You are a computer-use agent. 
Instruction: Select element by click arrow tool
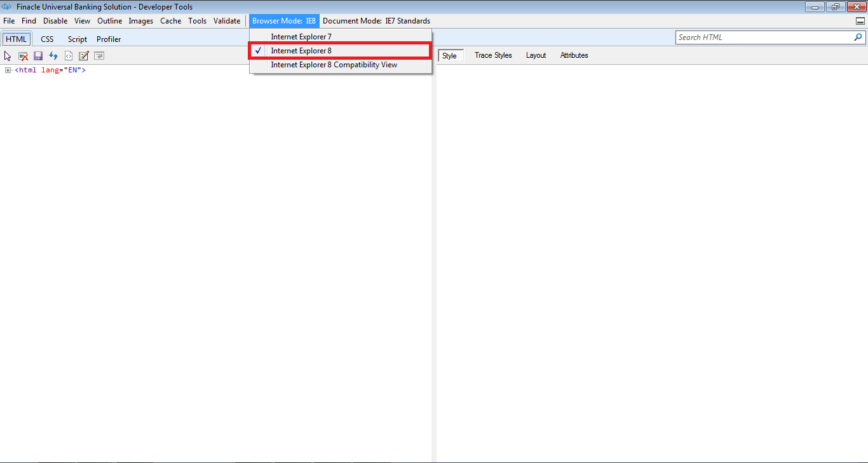point(7,55)
